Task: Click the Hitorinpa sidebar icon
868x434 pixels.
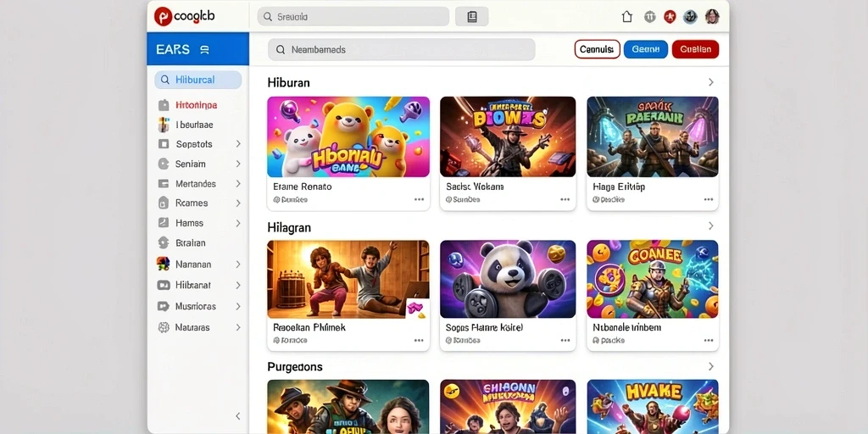Action: (164, 105)
